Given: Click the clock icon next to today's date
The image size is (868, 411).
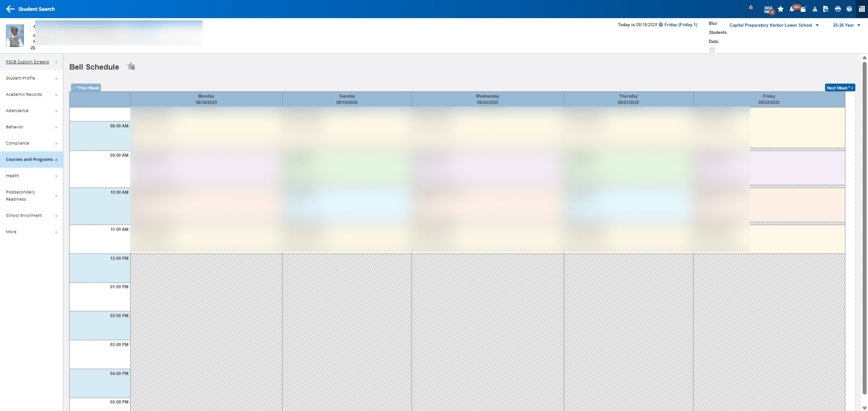Looking at the screenshot, I should [x=661, y=25].
